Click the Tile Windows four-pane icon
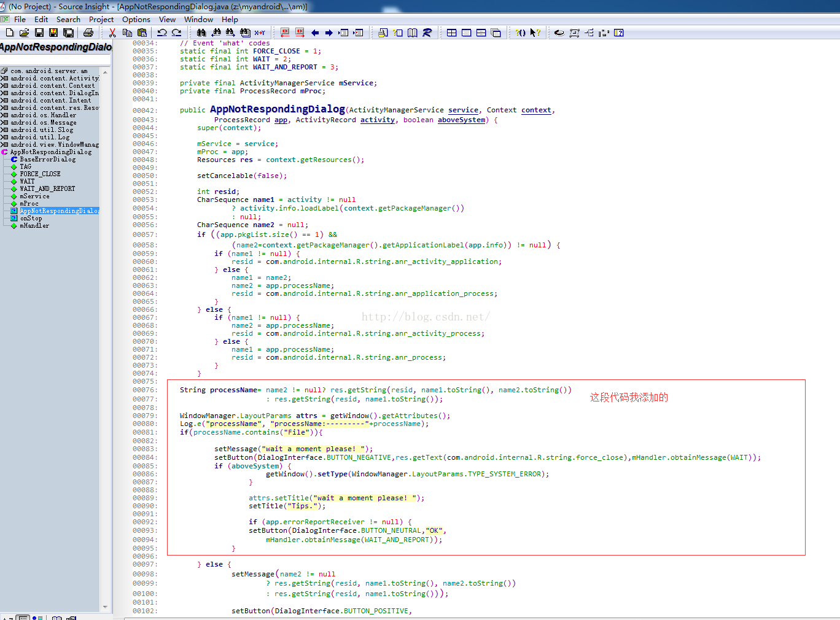The width and height of the screenshot is (840, 620). [x=451, y=33]
